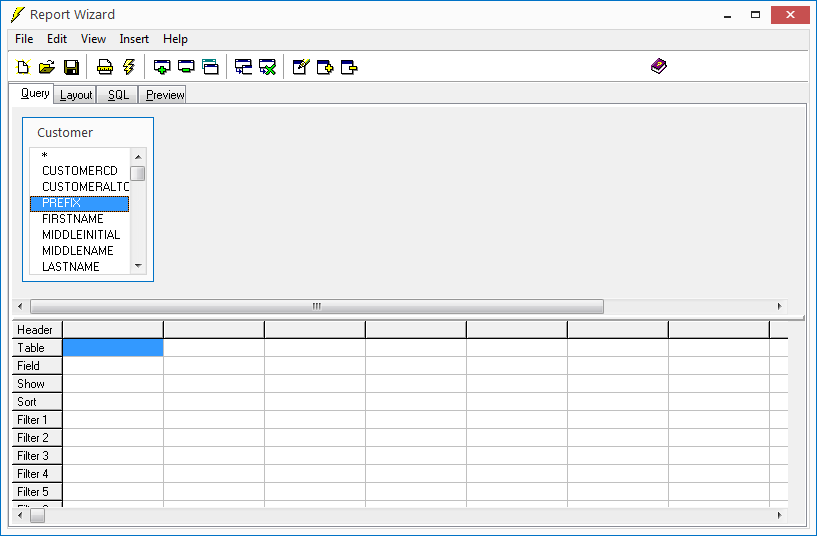Click the highlighted Table cell in first column
Image resolution: width=817 pixels, height=536 pixels.
(113, 348)
